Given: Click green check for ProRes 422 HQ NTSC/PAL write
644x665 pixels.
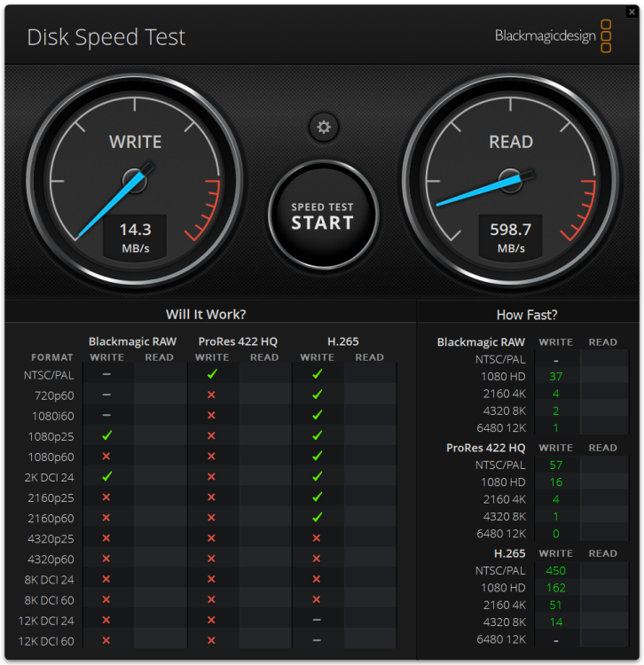Looking at the screenshot, I should tap(212, 374).
